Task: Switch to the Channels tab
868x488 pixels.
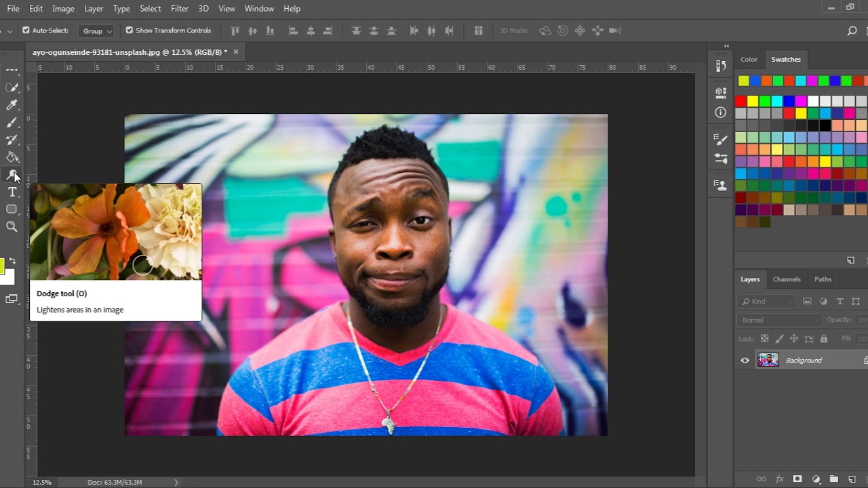Action: [x=787, y=279]
